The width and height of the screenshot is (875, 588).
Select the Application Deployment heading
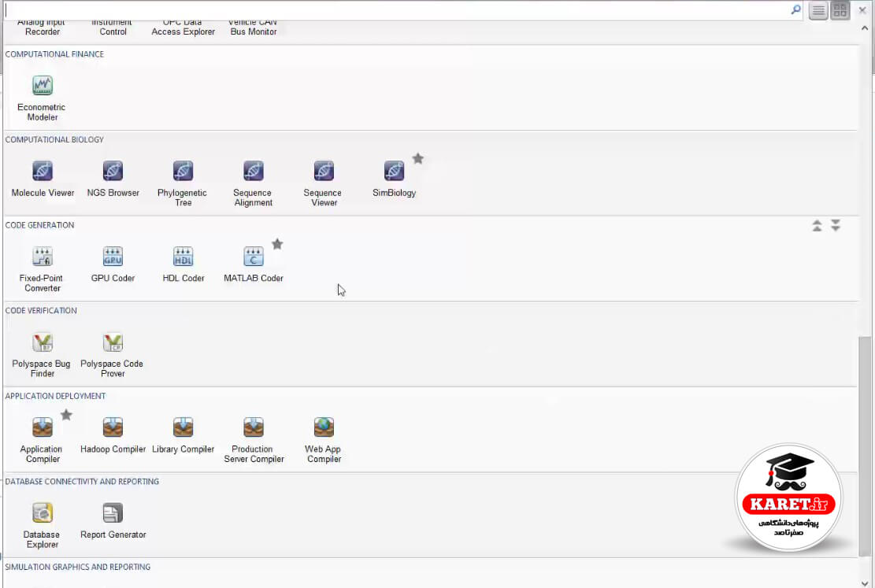[55, 395]
